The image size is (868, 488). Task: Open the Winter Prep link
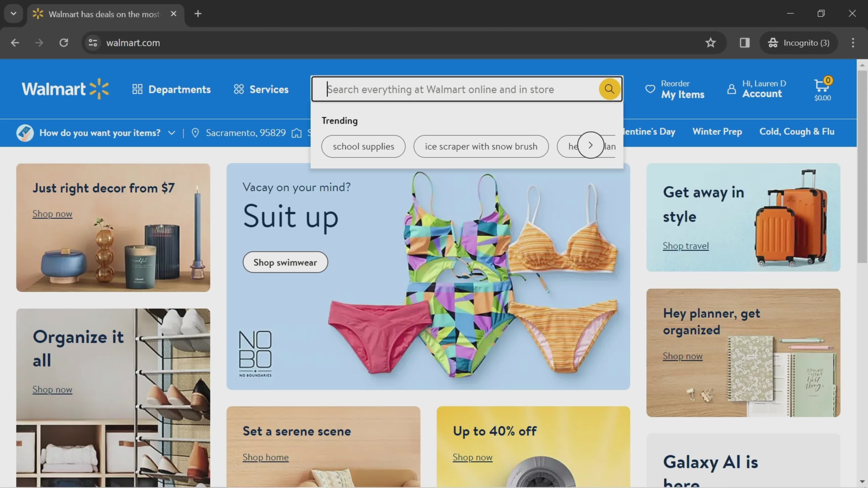(717, 132)
